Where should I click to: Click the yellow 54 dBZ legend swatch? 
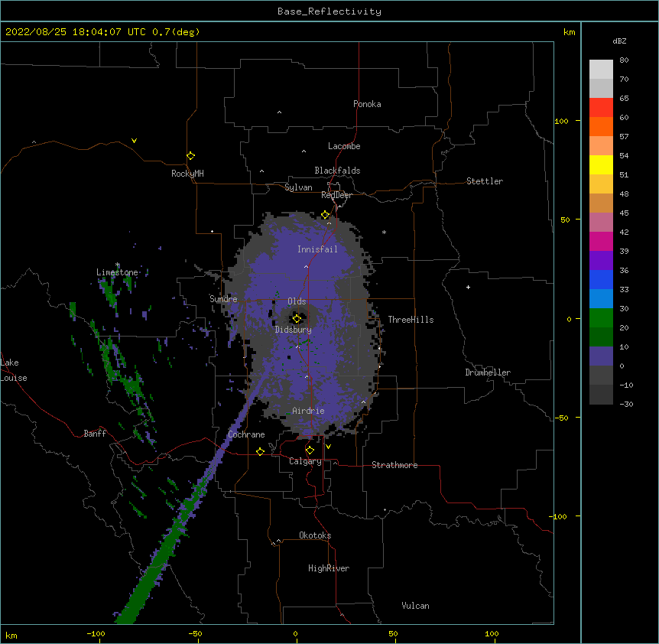tap(601, 164)
